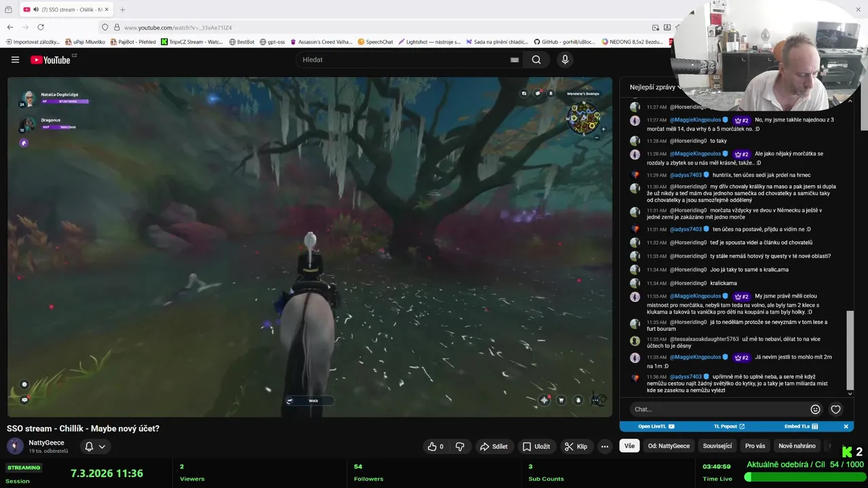Click the TL Popout button
The height and width of the screenshot is (488, 868).
(x=730, y=426)
